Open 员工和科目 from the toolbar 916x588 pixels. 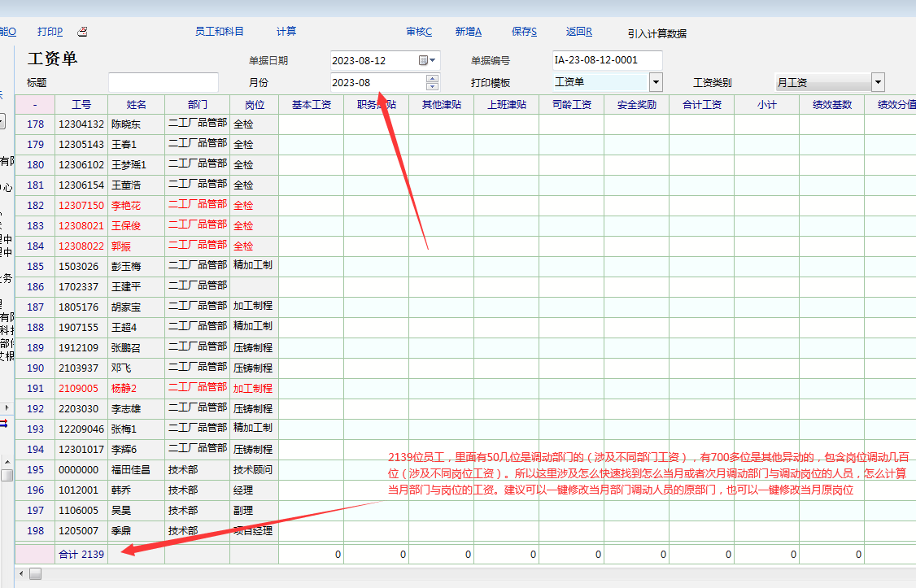[219, 32]
